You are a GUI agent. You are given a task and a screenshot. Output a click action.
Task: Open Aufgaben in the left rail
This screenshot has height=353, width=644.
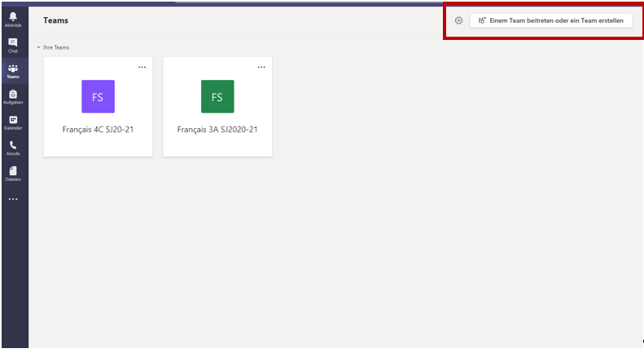13,96
